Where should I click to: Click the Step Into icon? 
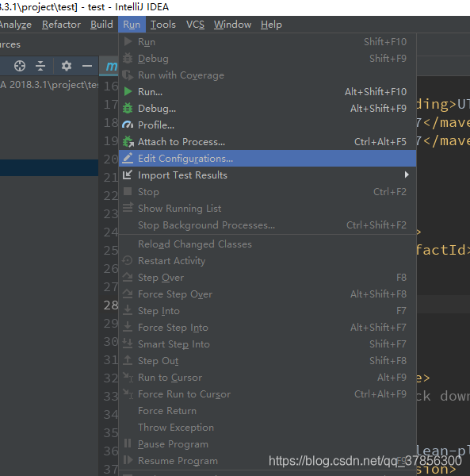[x=128, y=310]
